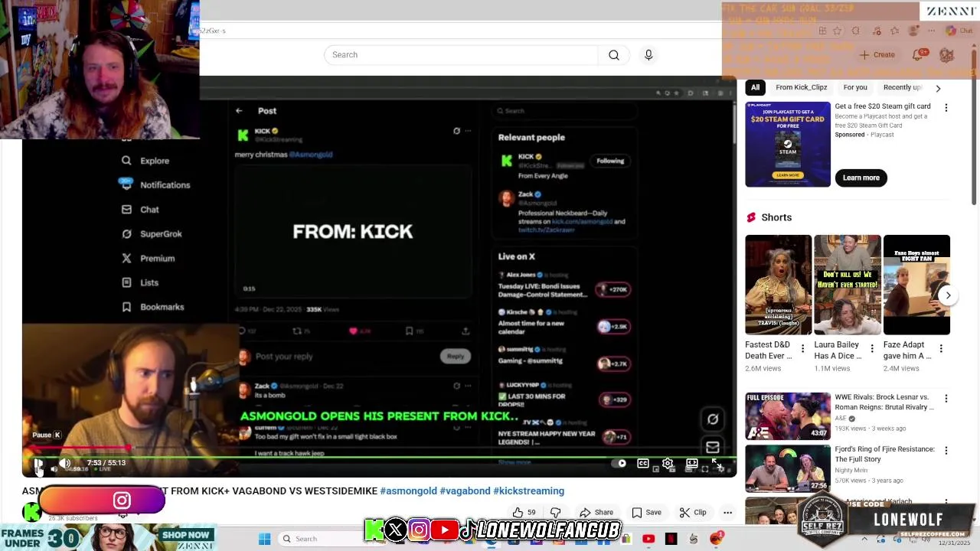
Task: Open more actions menu beside Clip
Action: coord(727,513)
